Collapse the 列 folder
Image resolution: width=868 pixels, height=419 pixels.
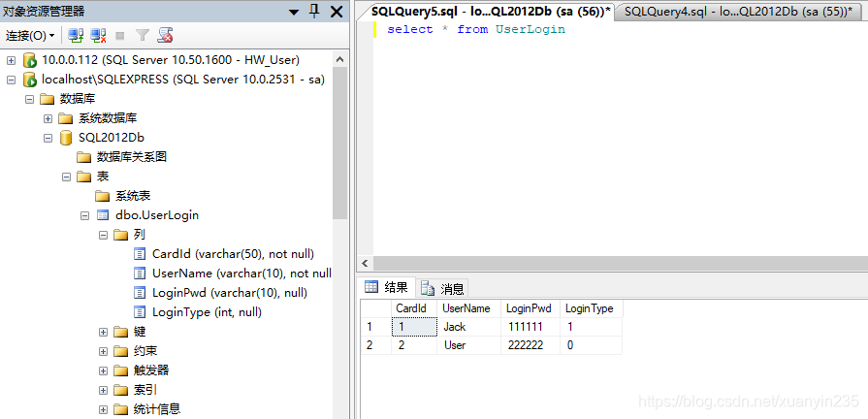[x=103, y=236]
